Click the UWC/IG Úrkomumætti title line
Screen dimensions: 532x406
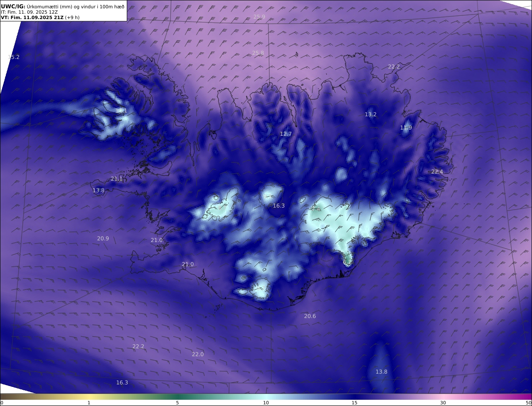coord(63,6)
